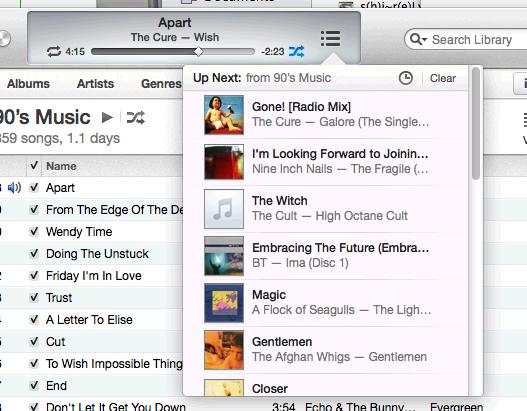The height and width of the screenshot is (411, 527).
Task: Select Gone! [Radio Mix] in Up Next
Action: [326, 115]
